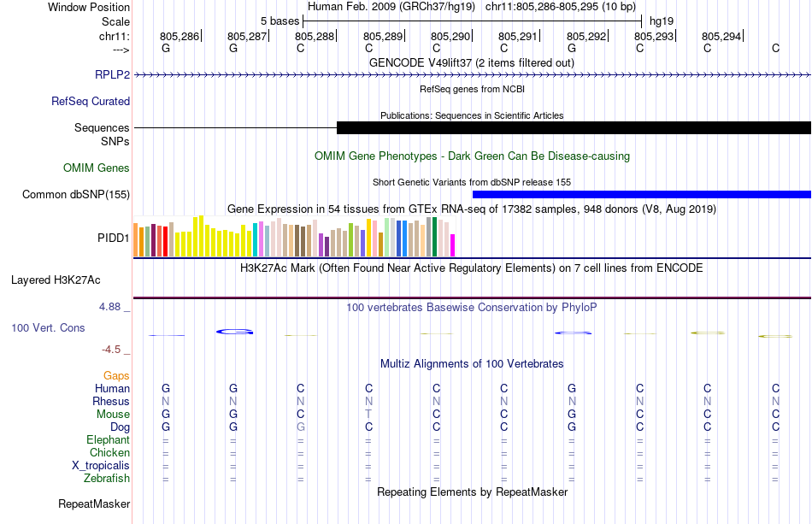The width and height of the screenshot is (812, 524).
Task: Open the Layered H3K27Ac track label
Action: coord(56,280)
